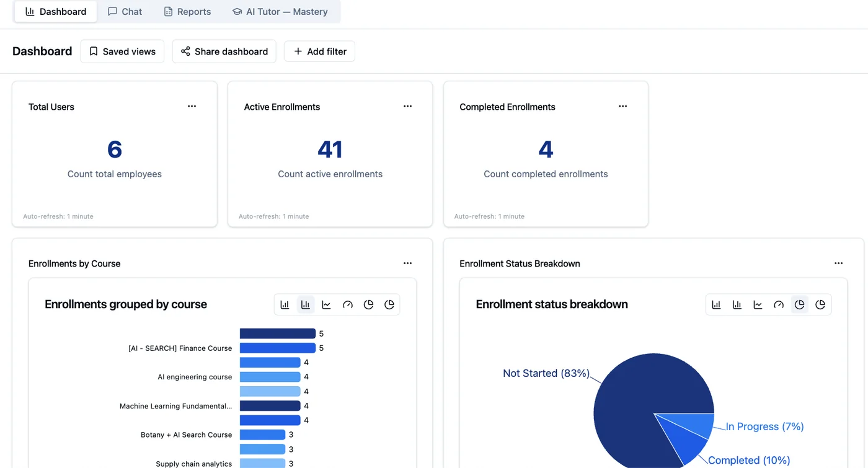Click Share dashboard button
The image size is (868, 468).
(x=224, y=51)
